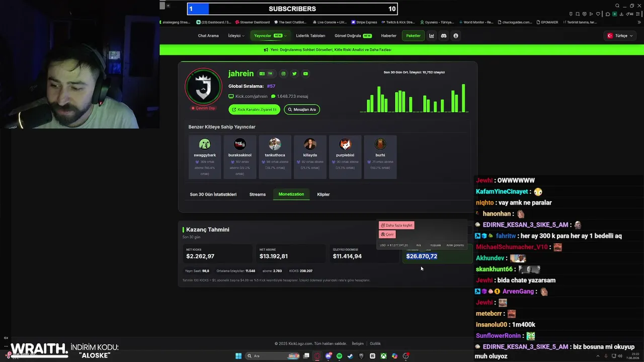Click the Ara option in the popup
Screen dimensions: 644x362
tap(418, 245)
